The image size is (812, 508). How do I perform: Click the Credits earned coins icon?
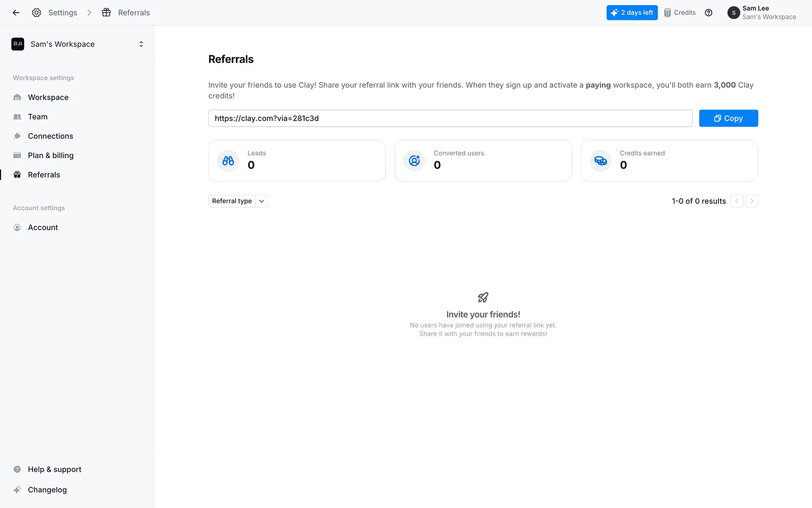(x=600, y=161)
